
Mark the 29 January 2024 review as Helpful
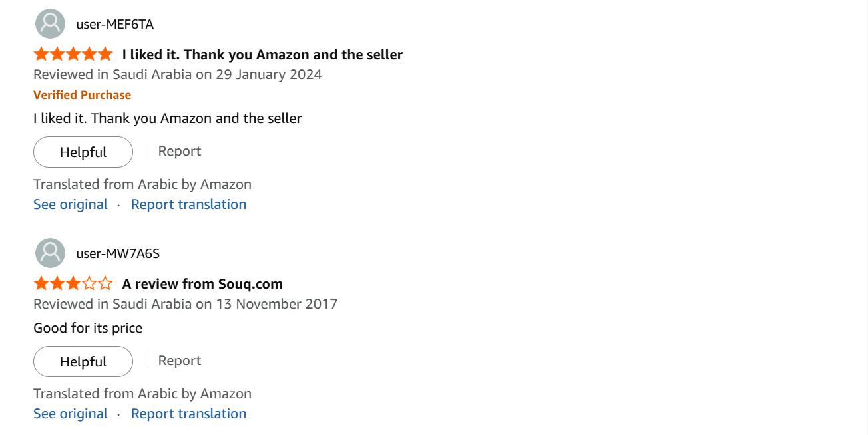pos(83,152)
